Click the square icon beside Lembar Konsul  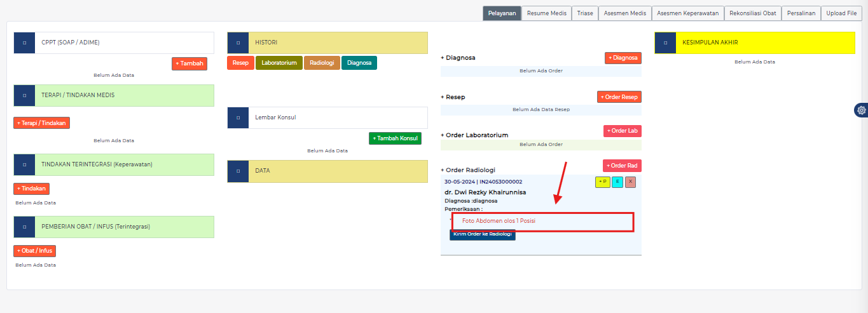(x=238, y=117)
